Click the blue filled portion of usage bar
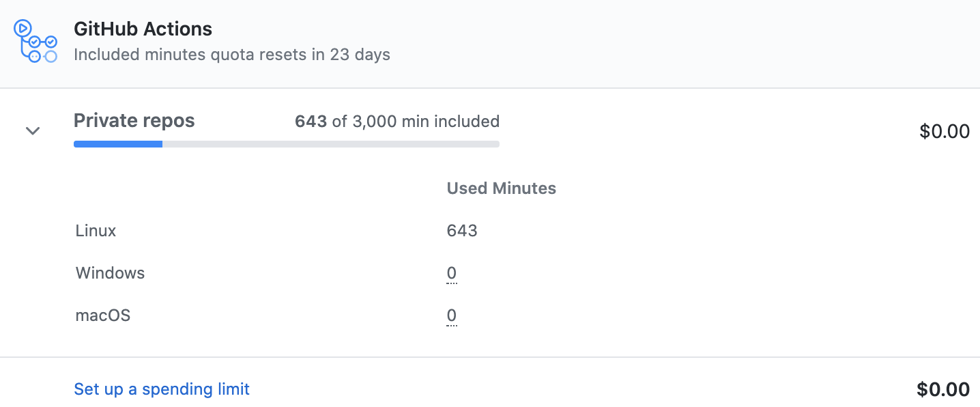980x407 pixels. pos(118,144)
